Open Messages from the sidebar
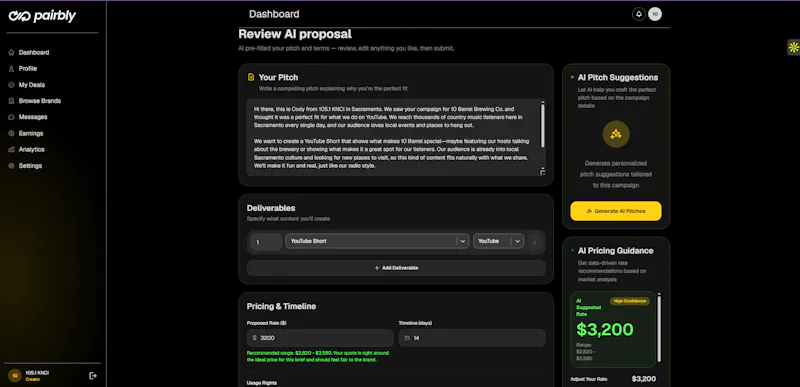This screenshot has width=800, height=387. [33, 117]
